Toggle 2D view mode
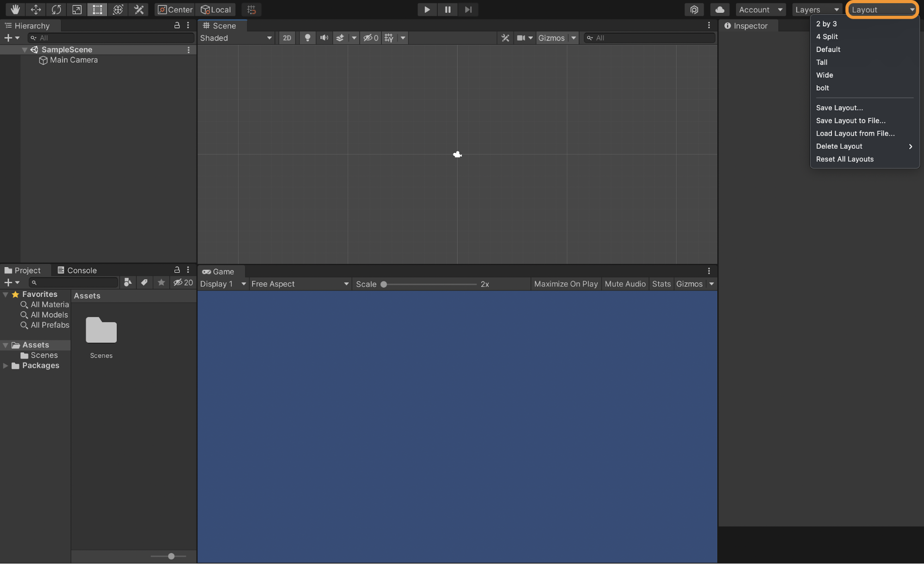The width and height of the screenshot is (924, 564). pos(287,38)
